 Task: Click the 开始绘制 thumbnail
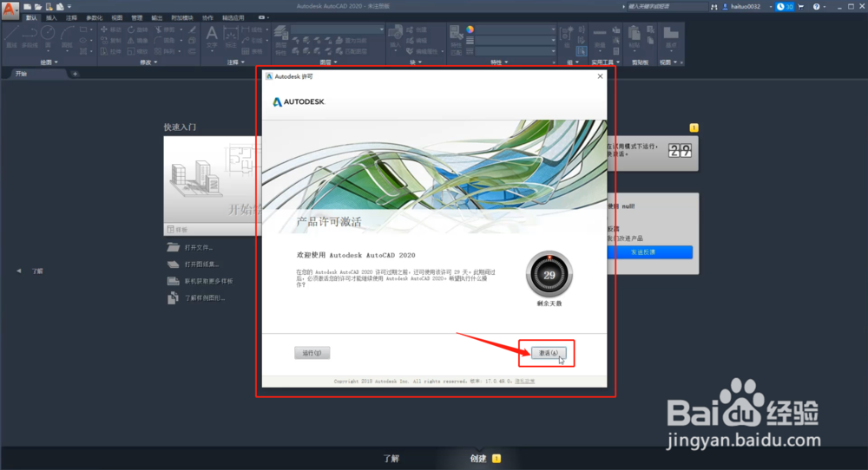tap(213, 180)
